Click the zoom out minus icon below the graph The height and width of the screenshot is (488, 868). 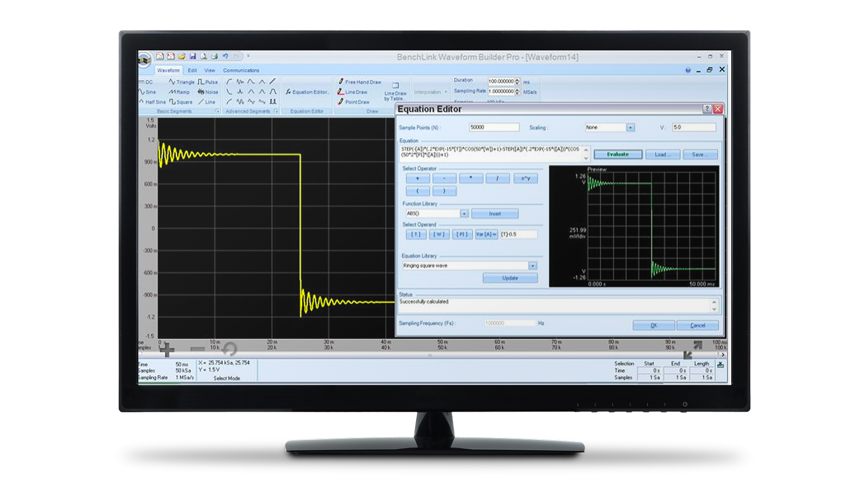tap(197, 349)
